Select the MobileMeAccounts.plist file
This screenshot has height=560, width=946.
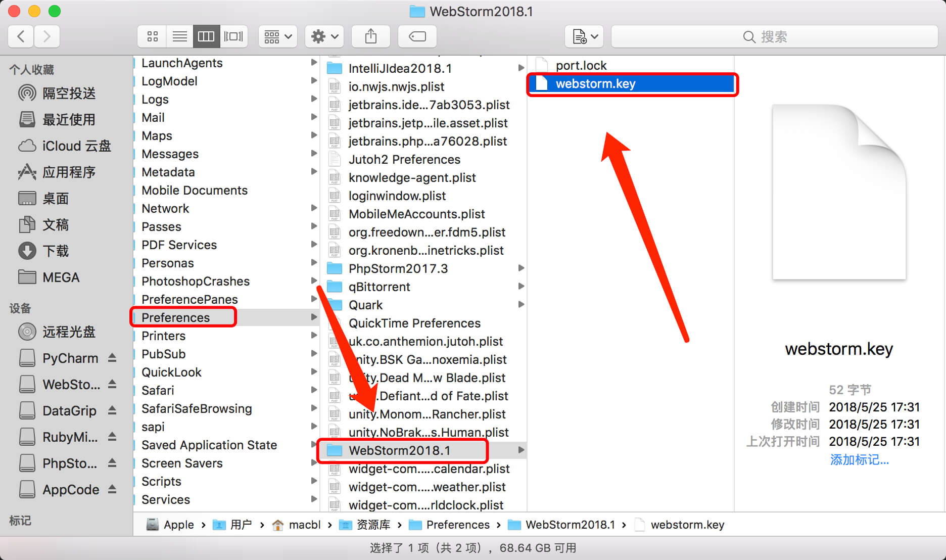point(423,214)
